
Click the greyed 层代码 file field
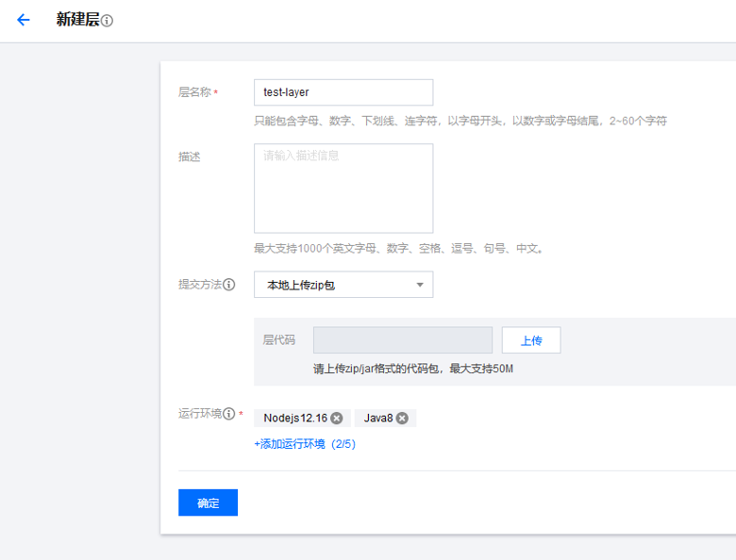(x=402, y=340)
